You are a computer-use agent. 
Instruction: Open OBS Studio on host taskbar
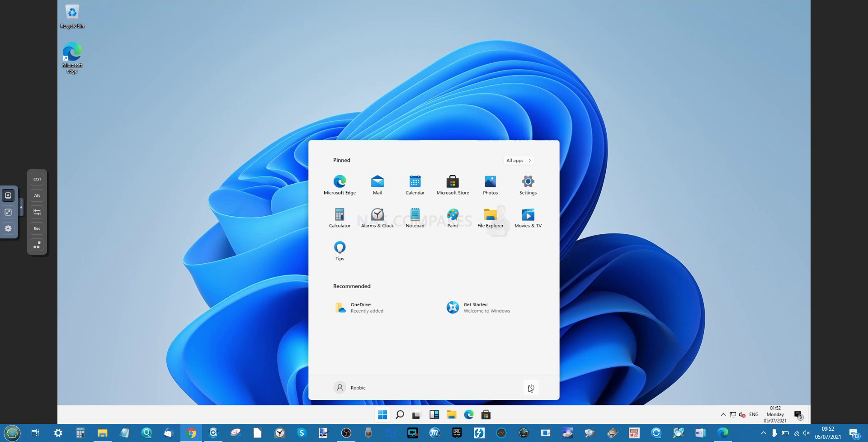coord(346,433)
